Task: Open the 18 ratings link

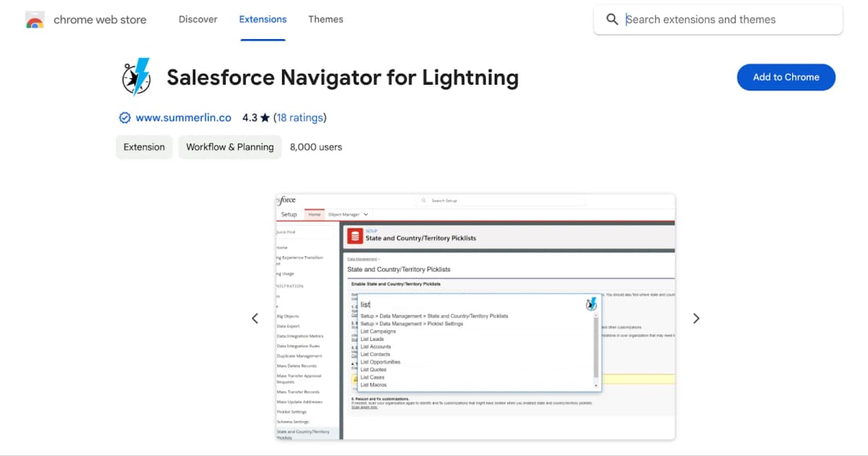Action: pyautogui.click(x=300, y=117)
